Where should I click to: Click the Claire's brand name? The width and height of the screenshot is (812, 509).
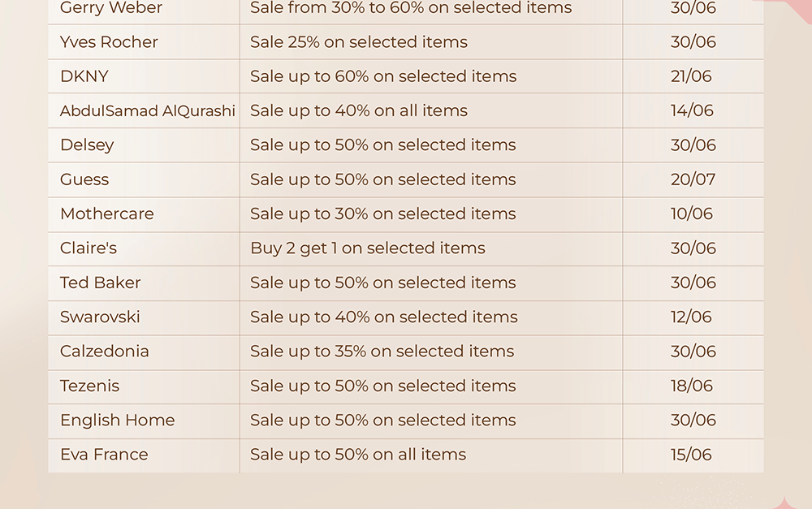click(x=88, y=248)
